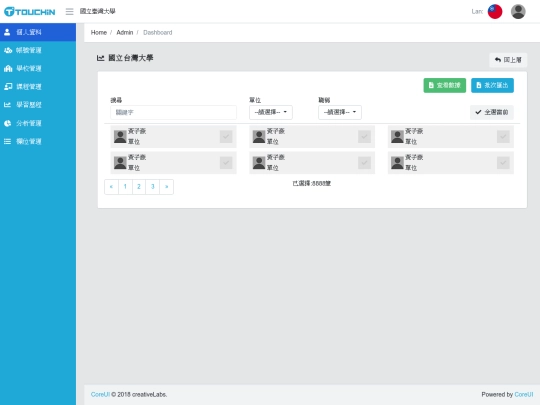Click the green 查看數據 button

click(x=445, y=85)
